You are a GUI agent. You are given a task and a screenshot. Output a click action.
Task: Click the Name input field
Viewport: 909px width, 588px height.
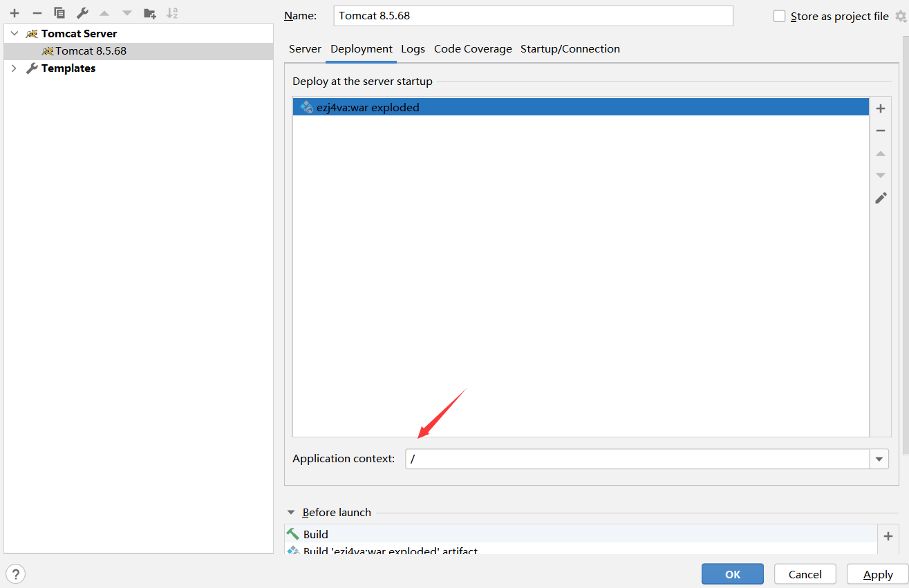pos(533,16)
